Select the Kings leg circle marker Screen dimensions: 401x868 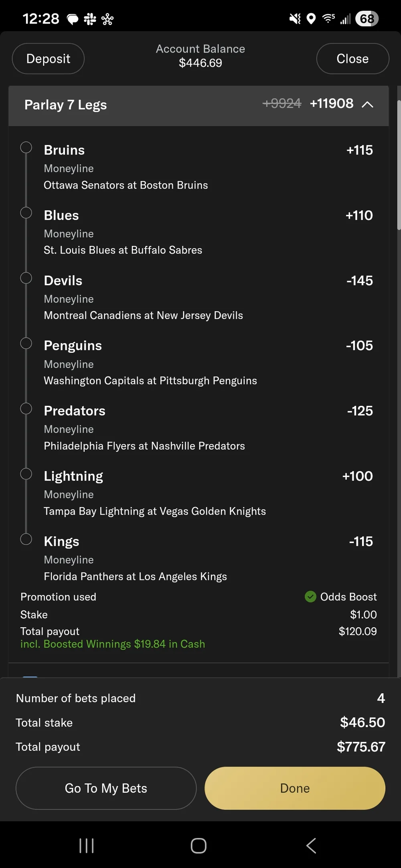pyautogui.click(x=26, y=539)
